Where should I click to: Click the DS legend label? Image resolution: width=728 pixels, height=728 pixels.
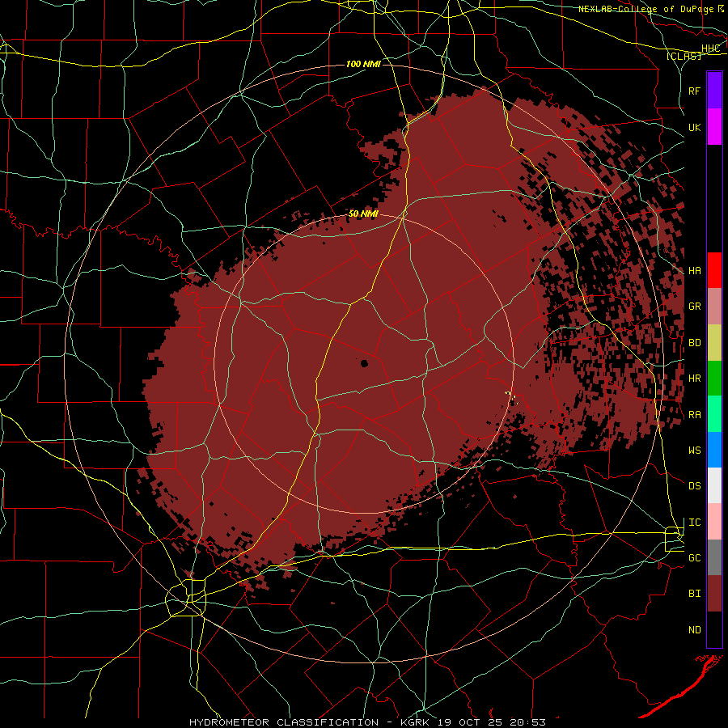(x=694, y=486)
